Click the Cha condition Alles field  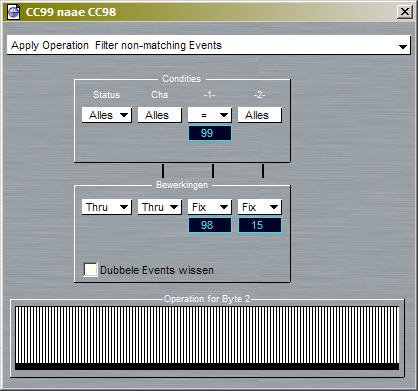point(160,115)
